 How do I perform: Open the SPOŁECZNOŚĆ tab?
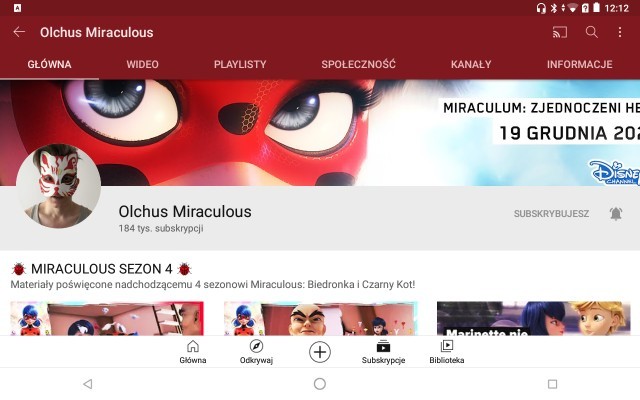click(358, 64)
